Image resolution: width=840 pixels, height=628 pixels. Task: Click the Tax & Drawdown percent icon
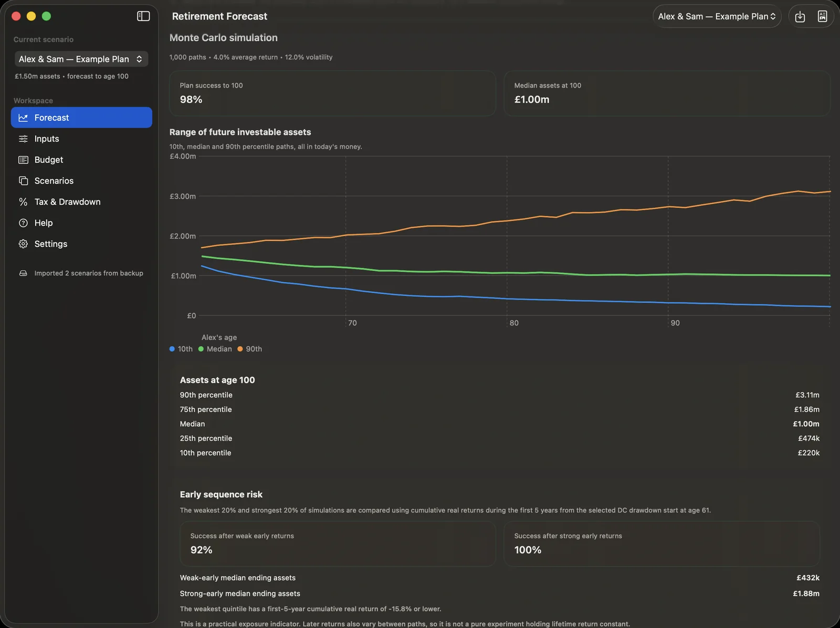click(23, 201)
